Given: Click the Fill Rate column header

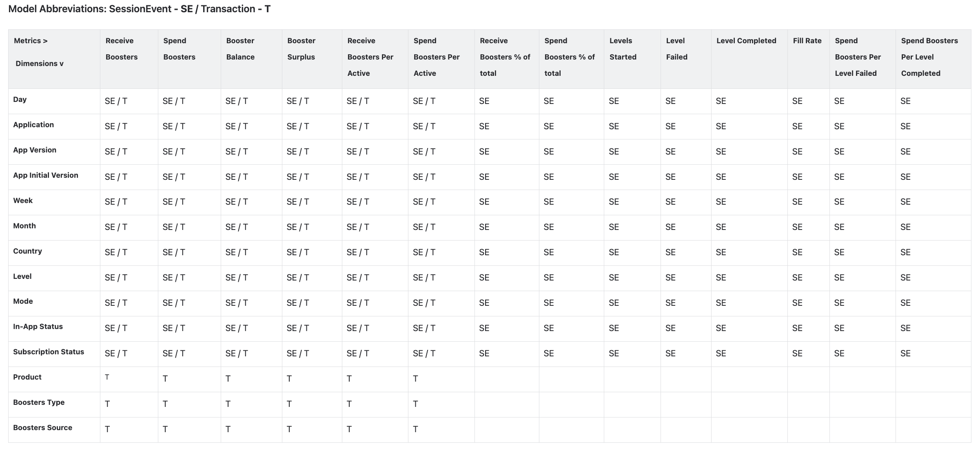Looking at the screenshot, I should coord(807,41).
